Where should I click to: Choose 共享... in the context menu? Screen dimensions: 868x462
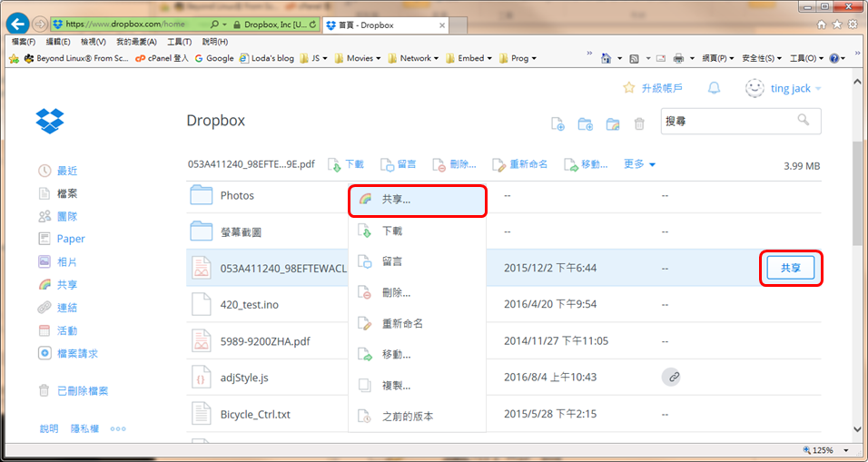pyautogui.click(x=418, y=200)
